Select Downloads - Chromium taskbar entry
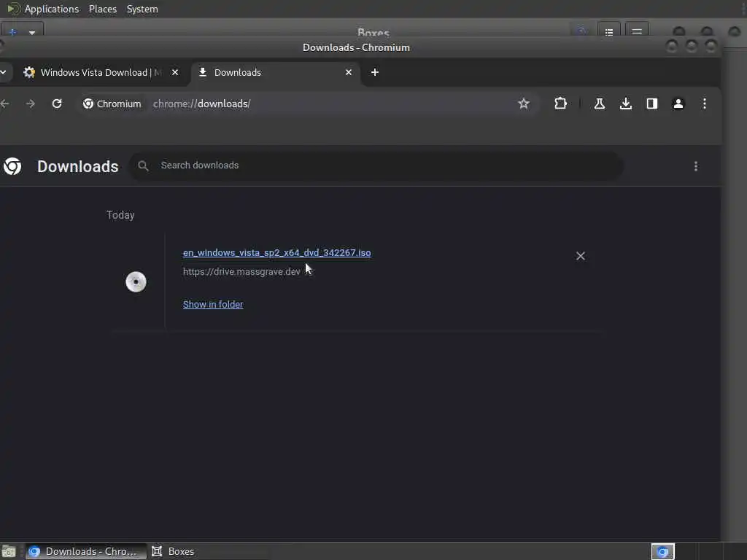Image resolution: width=747 pixels, height=560 pixels. coord(86,551)
